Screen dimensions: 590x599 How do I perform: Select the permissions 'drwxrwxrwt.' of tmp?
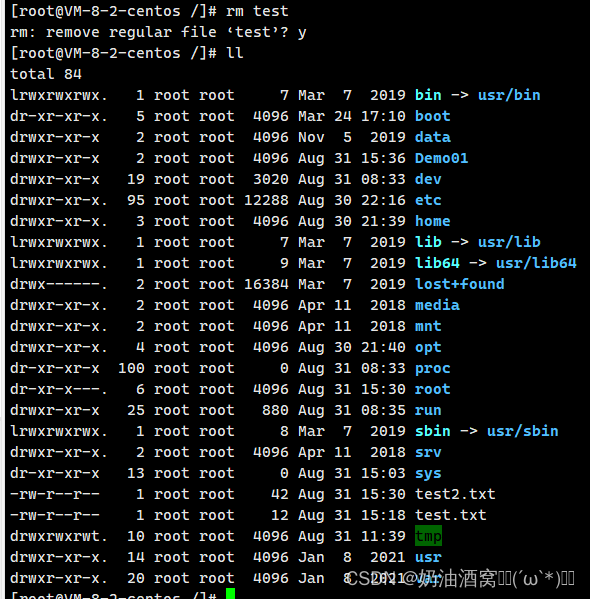(x=59, y=536)
